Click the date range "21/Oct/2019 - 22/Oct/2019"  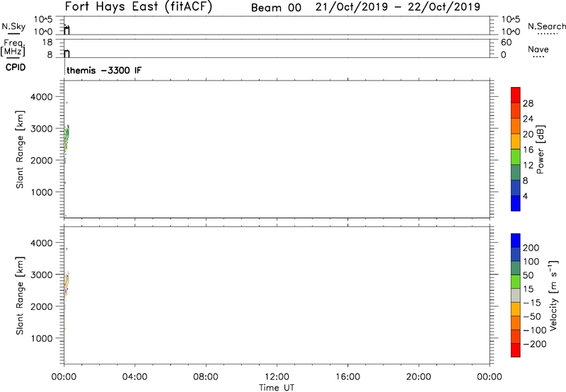[398, 7]
